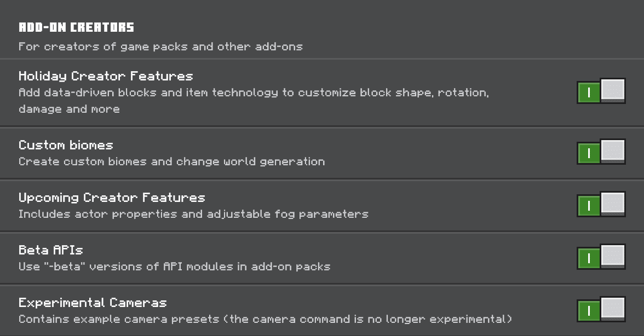Click the 'Create custom biomes' description
644x336 pixels.
pos(172,161)
